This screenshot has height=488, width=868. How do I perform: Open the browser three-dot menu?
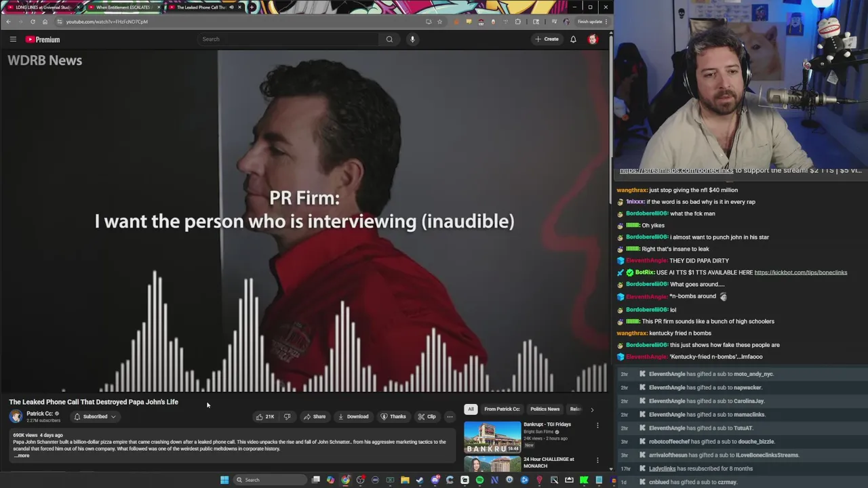607,22
